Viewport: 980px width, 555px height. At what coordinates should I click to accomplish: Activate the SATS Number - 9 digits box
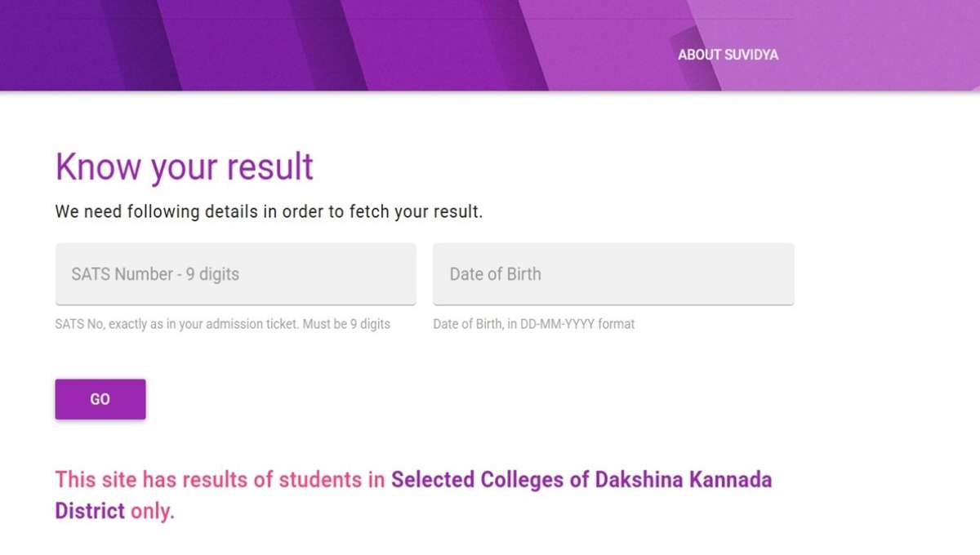coord(235,273)
